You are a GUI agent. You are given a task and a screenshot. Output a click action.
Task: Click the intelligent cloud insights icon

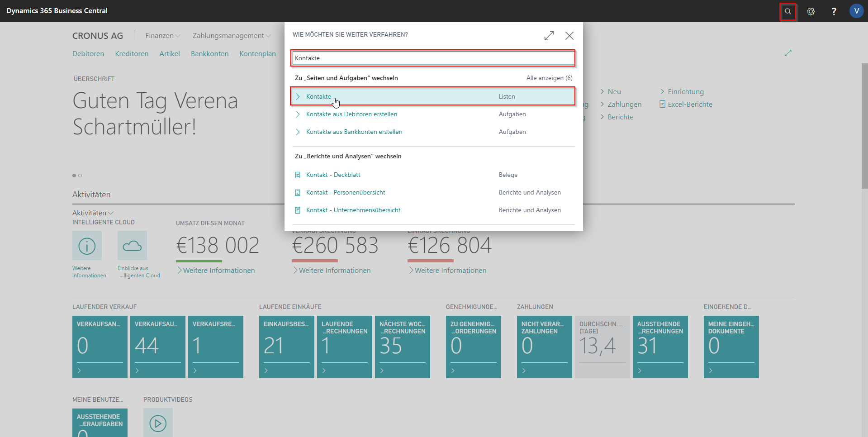click(132, 246)
